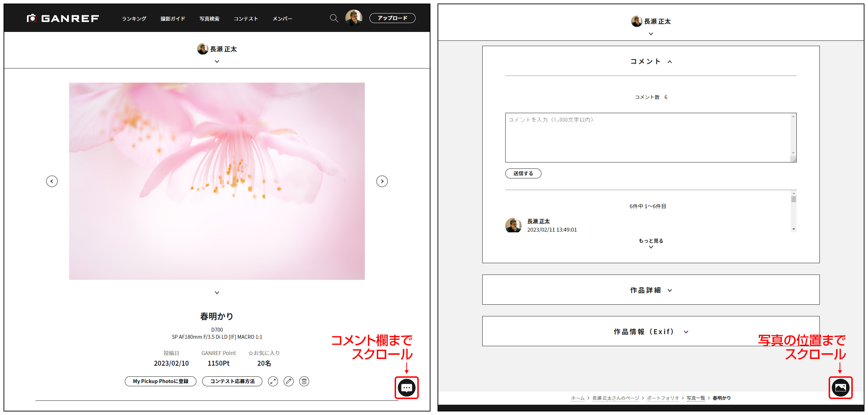Click the post date 2023/02/10
Screen dimensions: 868x415
click(x=171, y=363)
